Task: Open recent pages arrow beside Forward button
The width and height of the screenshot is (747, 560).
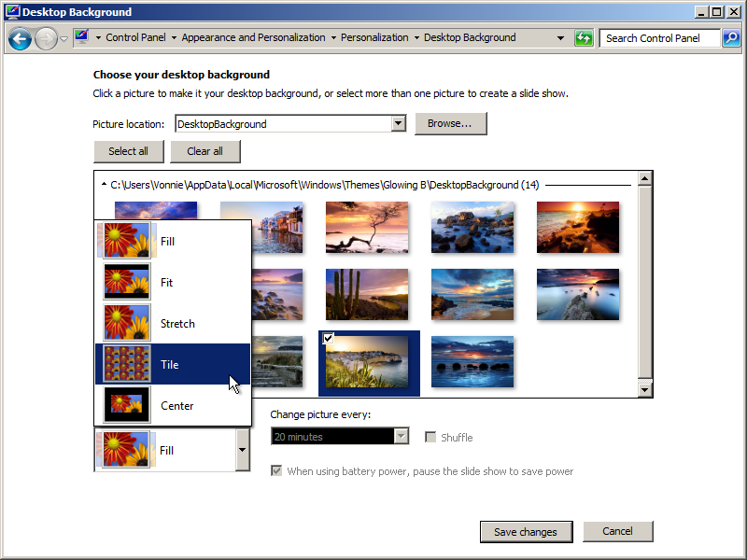Action: 63,38
